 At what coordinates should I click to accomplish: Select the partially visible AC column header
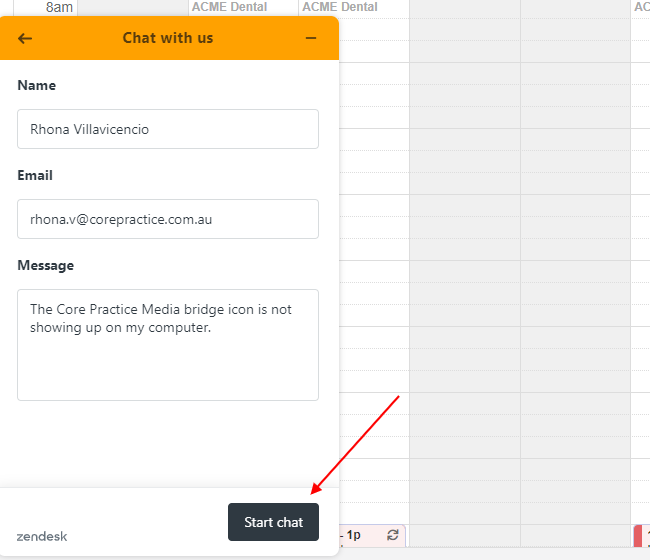(x=642, y=7)
